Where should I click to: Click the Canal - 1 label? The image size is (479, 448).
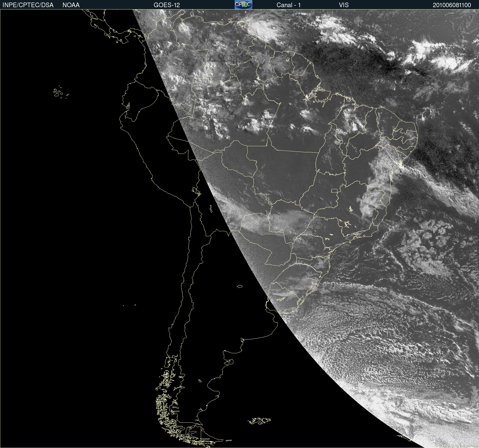[289, 5]
